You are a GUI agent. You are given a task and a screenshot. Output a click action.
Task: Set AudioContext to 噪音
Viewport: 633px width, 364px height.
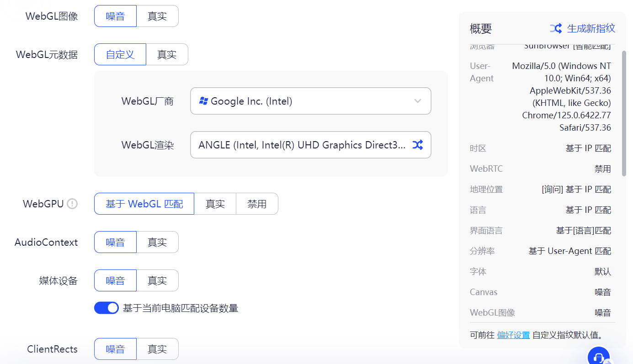[115, 242]
